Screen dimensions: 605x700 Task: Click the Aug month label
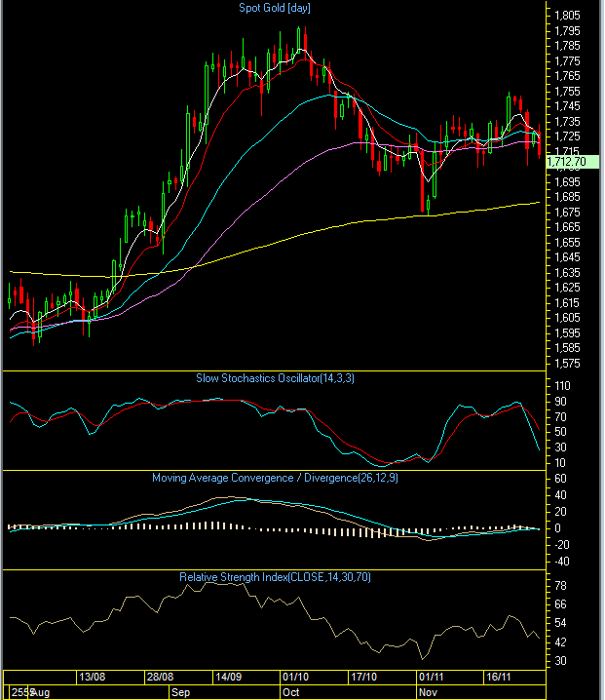[39, 691]
